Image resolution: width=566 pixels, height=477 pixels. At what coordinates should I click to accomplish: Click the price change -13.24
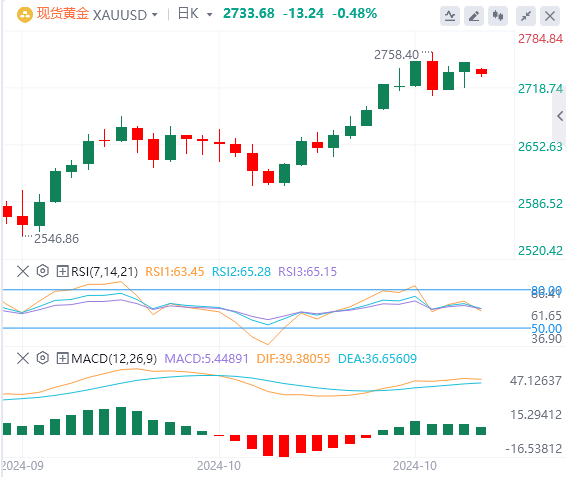(304, 14)
